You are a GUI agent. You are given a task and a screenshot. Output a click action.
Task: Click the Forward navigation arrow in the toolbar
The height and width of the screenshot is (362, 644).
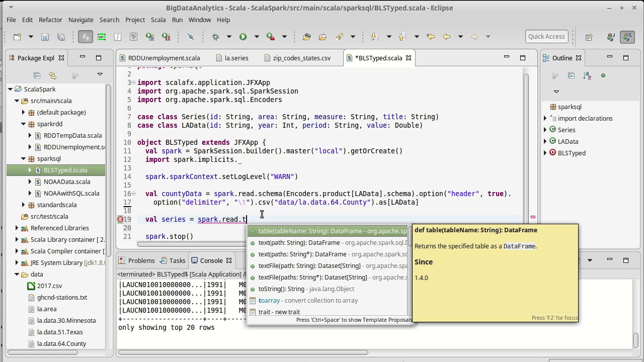click(474, 37)
